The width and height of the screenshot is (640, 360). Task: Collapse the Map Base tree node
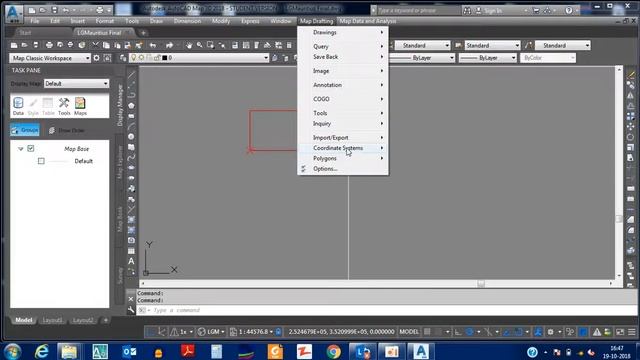(20, 149)
